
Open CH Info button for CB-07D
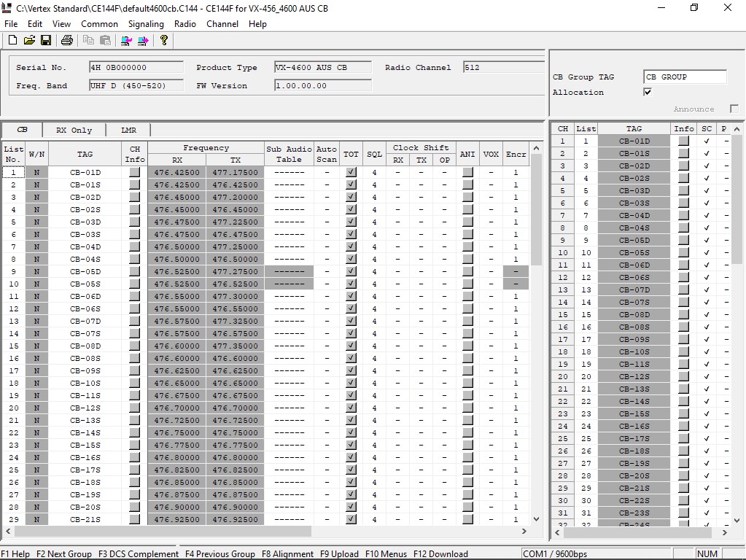tap(135, 321)
